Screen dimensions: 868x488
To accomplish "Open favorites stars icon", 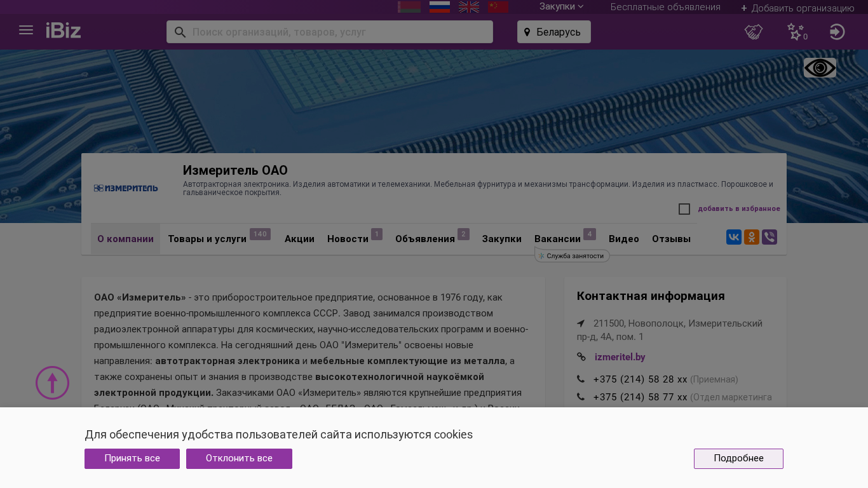I will point(796,32).
